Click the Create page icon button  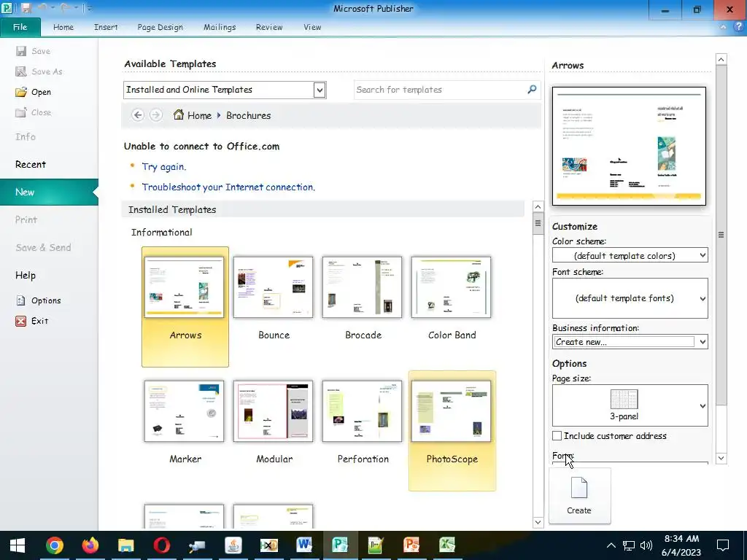[x=579, y=496]
